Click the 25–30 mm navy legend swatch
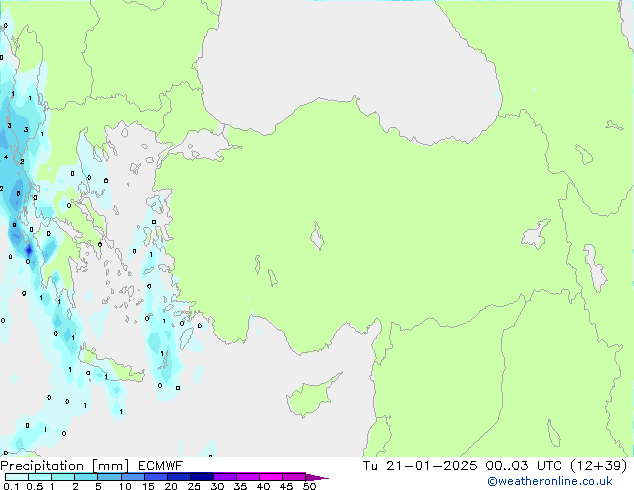This screenshot has height=490, width=634. coord(201,477)
